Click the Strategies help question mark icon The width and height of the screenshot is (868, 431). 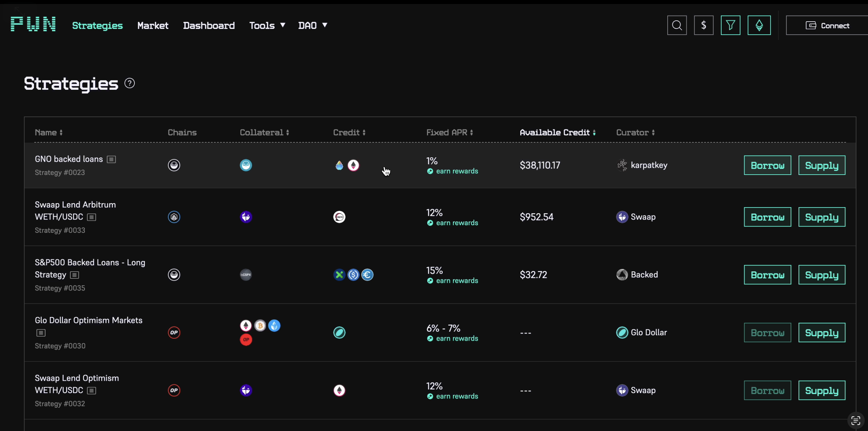pyautogui.click(x=129, y=83)
